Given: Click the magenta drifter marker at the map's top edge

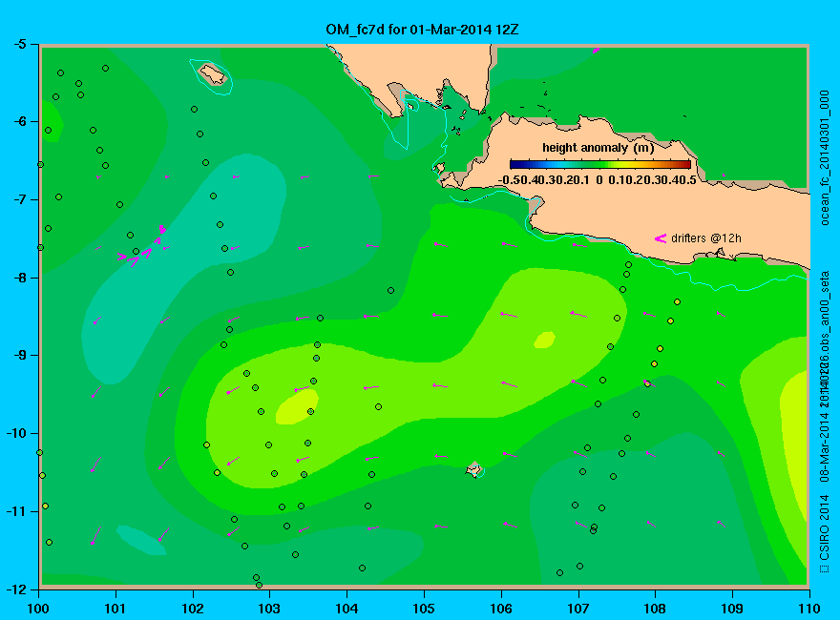Looking at the screenshot, I should pos(597,51).
